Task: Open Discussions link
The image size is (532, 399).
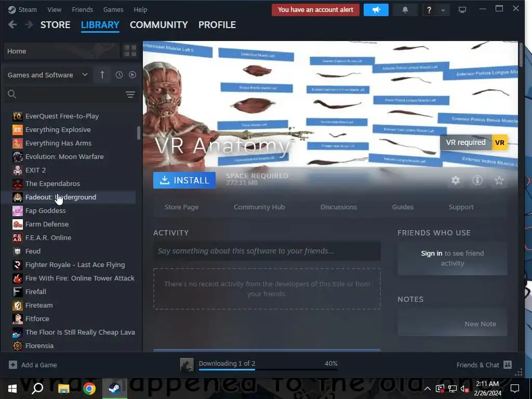Action: (x=339, y=207)
